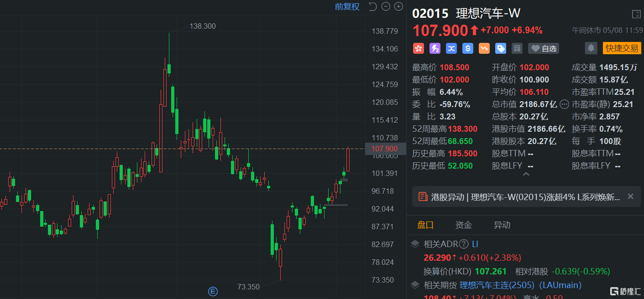Screen dimensions: 644x299
Task: Click the 开盘价 102.000 value
Action: pyautogui.click(x=534, y=67)
